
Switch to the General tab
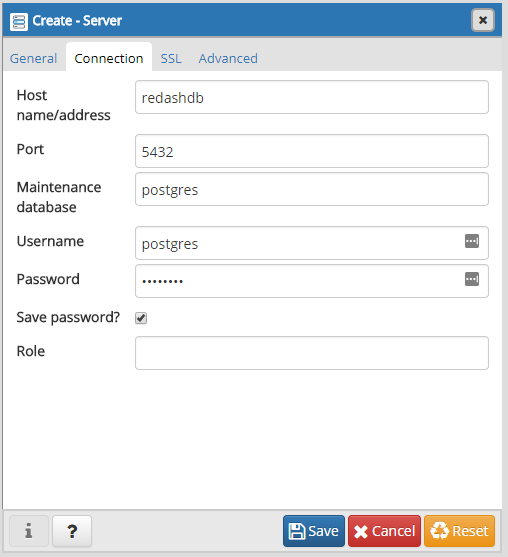[33, 58]
